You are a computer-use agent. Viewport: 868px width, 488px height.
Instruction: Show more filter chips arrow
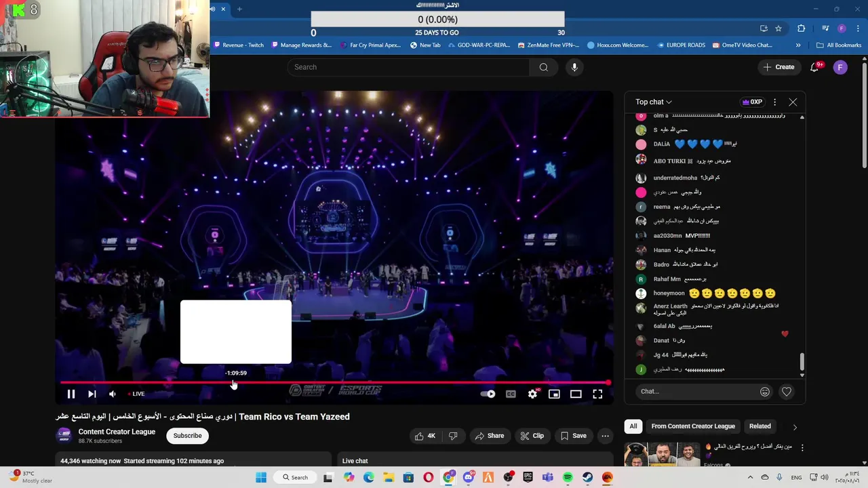tap(795, 427)
